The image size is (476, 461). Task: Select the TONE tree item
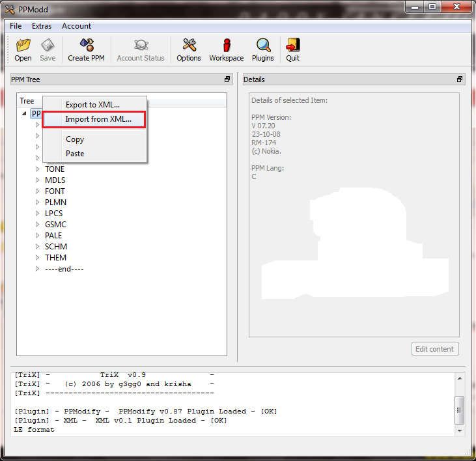tap(55, 169)
